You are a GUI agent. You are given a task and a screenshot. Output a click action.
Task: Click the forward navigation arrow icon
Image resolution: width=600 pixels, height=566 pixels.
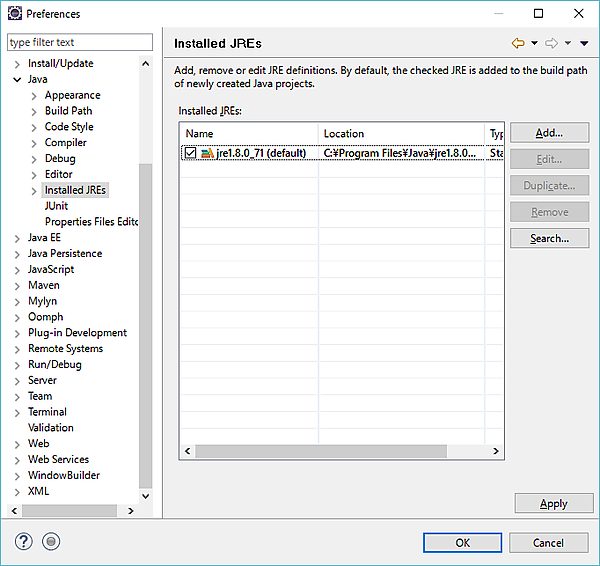[551, 43]
